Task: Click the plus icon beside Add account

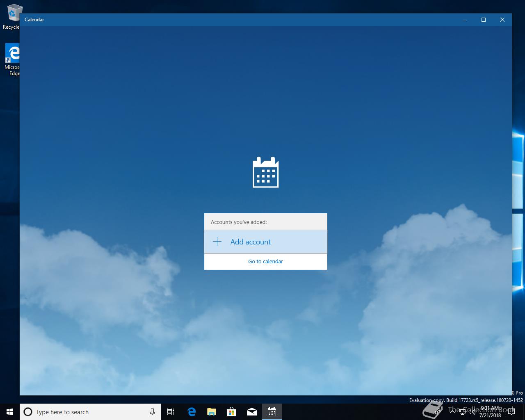Action: point(217,242)
